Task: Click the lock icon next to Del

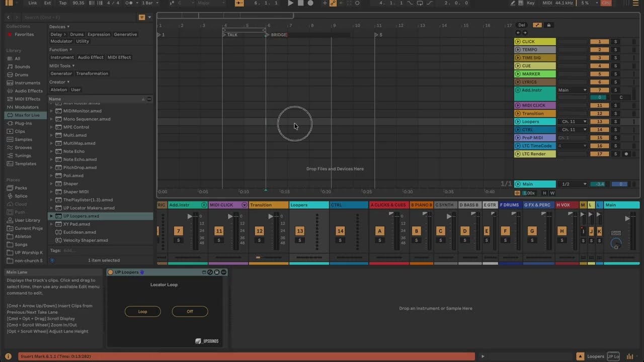Action: [548, 25]
